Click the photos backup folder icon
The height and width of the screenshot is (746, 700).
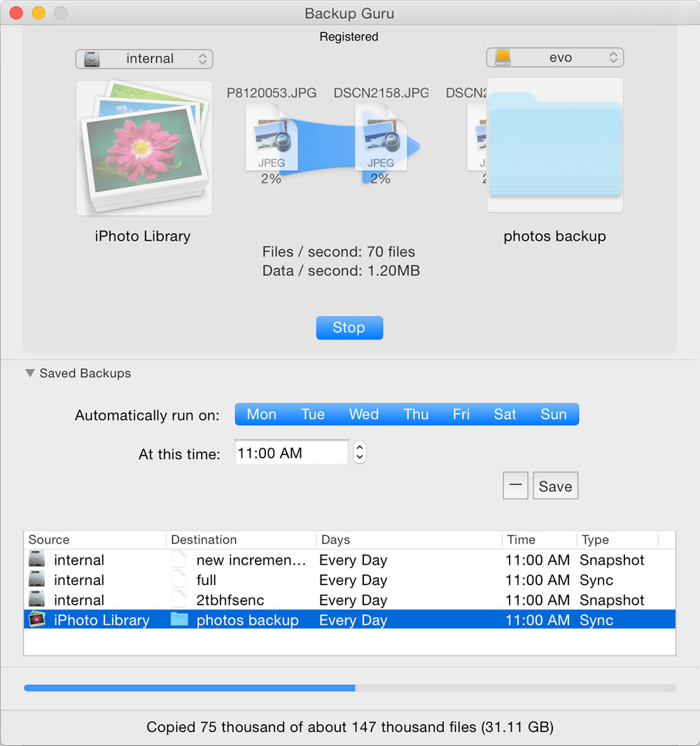tap(554, 143)
